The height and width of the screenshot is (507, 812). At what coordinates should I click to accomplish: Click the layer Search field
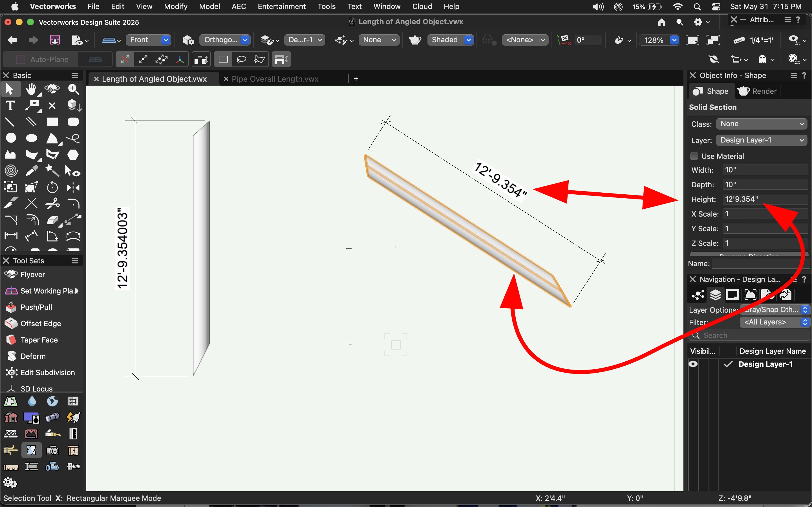(755, 335)
